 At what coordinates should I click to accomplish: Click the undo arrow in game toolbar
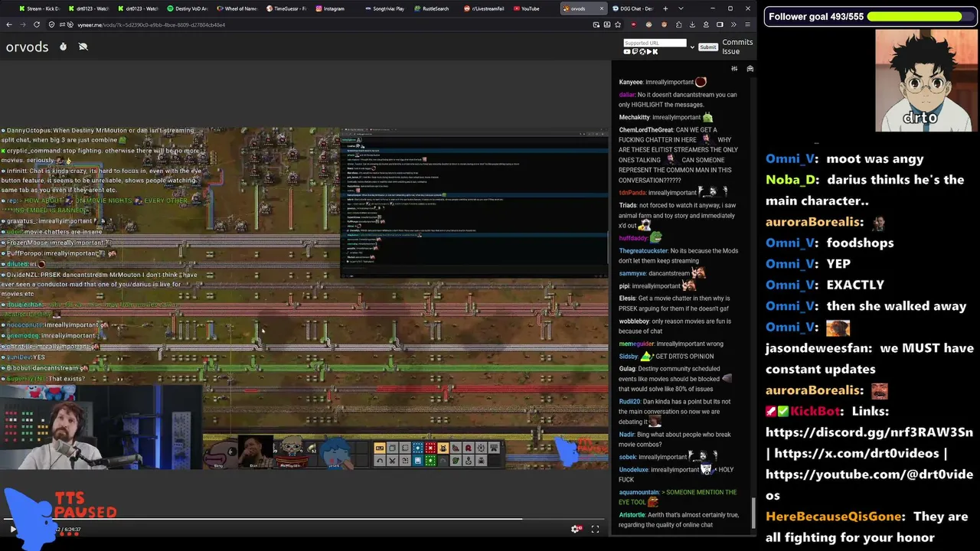pyautogui.click(x=380, y=461)
